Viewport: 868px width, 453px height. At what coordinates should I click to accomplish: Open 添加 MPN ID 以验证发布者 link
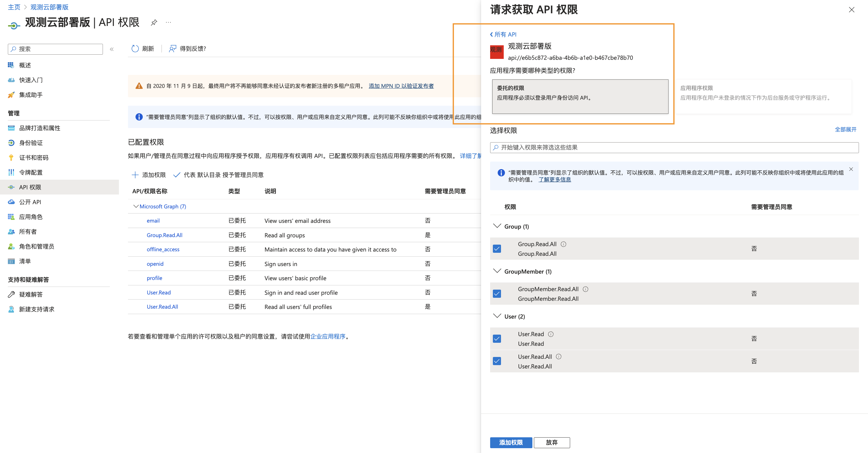click(401, 86)
